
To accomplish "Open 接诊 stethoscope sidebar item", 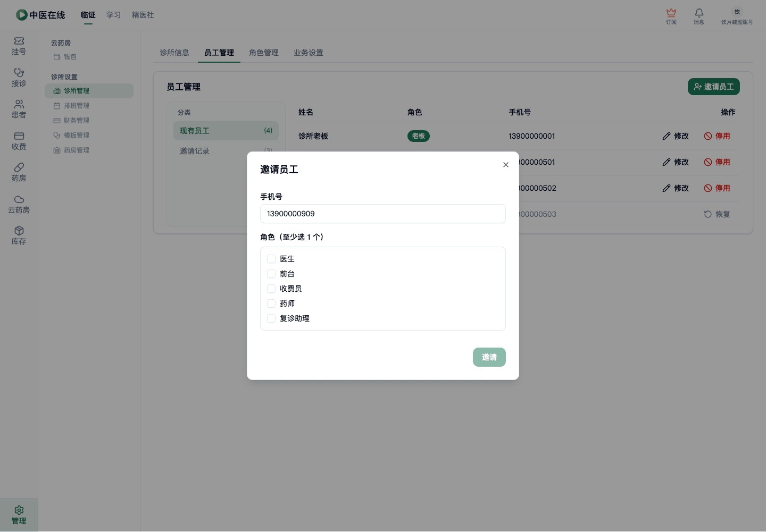I will [x=19, y=78].
